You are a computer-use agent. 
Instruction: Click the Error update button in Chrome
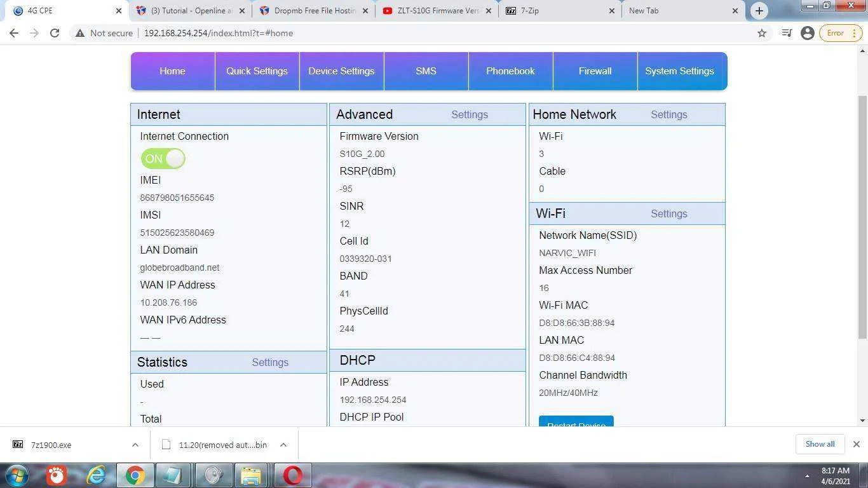[841, 33]
